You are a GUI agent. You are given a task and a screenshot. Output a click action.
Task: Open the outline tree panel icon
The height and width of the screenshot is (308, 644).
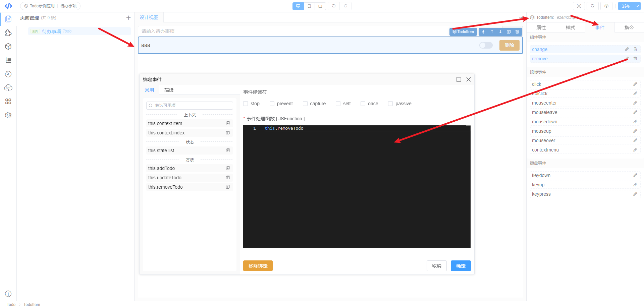(8, 60)
